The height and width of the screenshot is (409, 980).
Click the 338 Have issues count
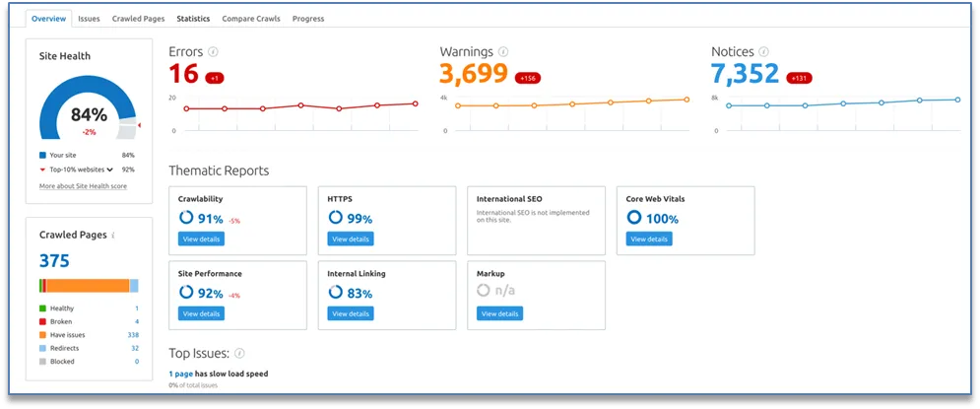click(133, 335)
